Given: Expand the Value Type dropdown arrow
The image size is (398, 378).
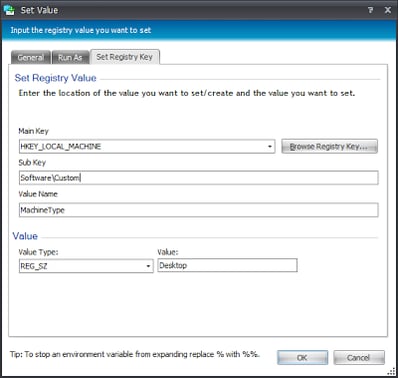Looking at the screenshot, I should tap(148, 266).
